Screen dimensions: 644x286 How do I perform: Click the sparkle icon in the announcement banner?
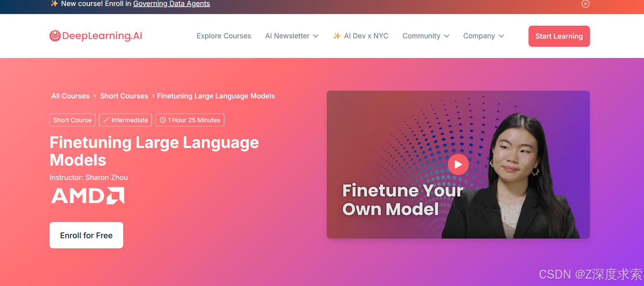coord(54,4)
